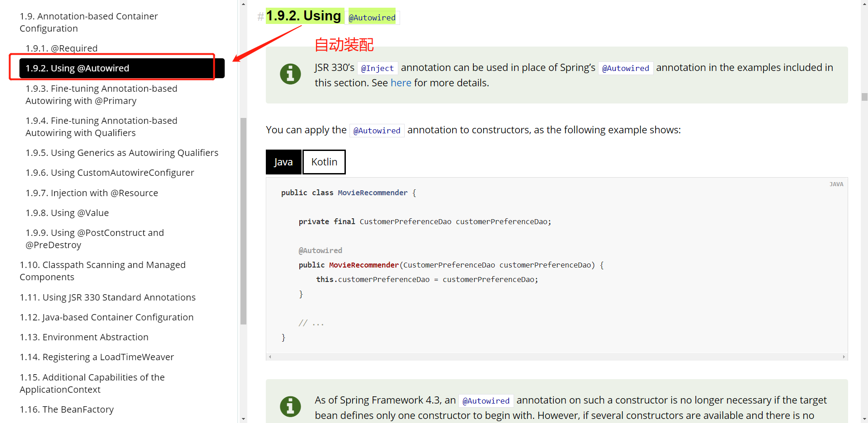
Task: Click the info icon in the Spring Framework 4.3 note
Action: point(290,406)
